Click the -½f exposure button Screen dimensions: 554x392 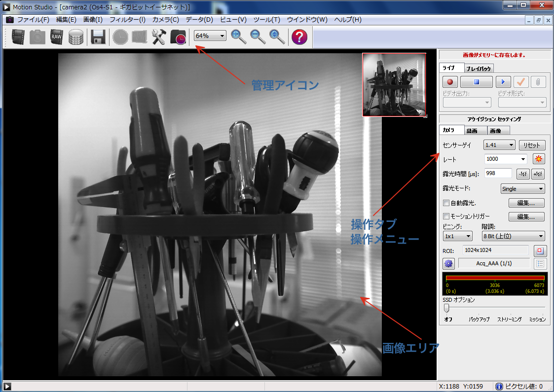coord(523,174)
